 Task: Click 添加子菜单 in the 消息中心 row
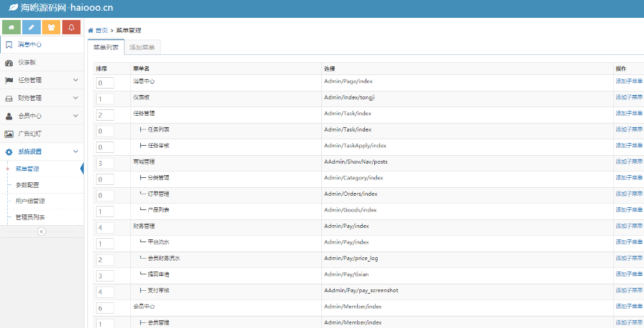click(629, 81)
